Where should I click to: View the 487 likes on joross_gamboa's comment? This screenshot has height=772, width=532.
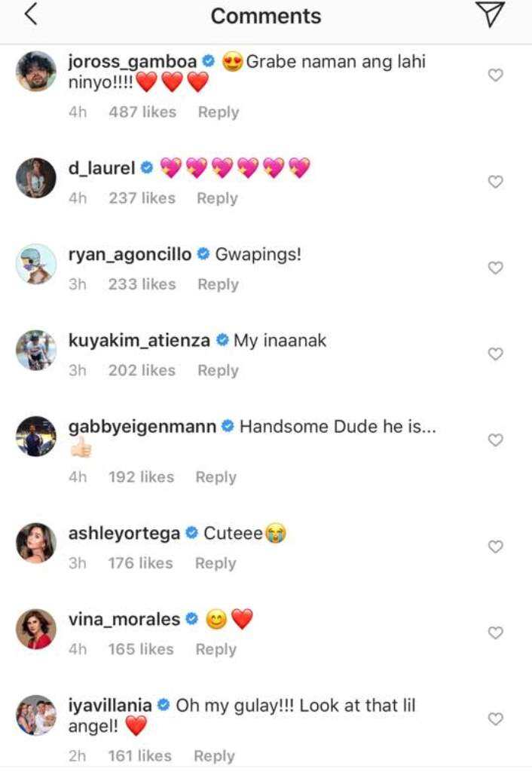(142, 112)
